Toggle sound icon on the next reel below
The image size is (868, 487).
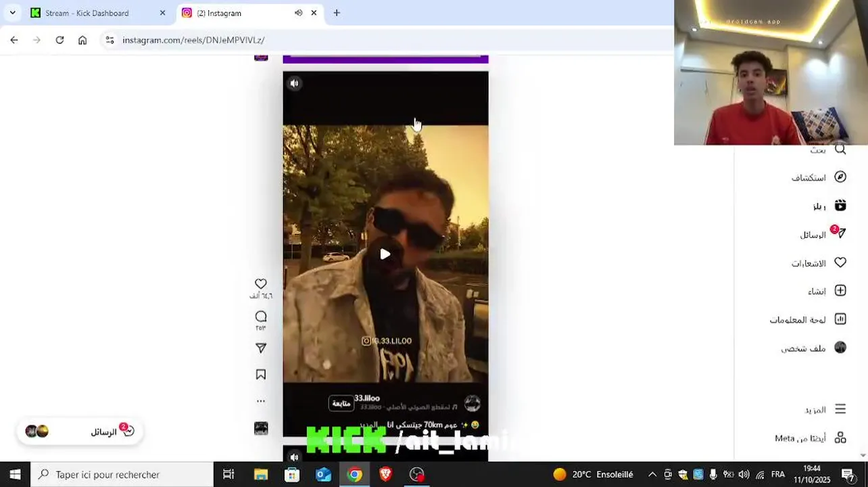tap(294, 457)
